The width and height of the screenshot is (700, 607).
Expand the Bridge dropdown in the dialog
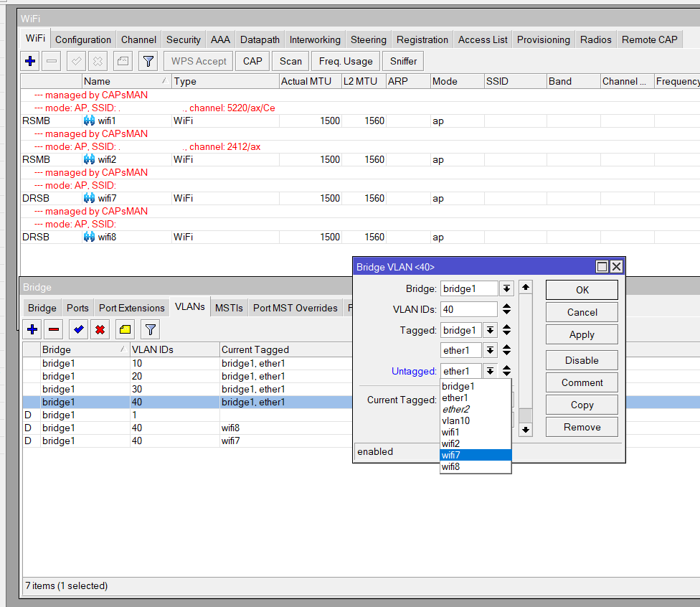point(506,288)
